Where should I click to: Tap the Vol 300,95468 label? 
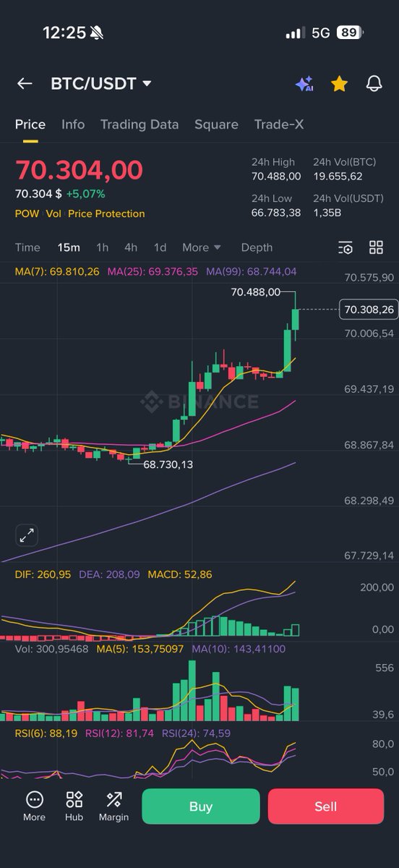click(51, 649)
